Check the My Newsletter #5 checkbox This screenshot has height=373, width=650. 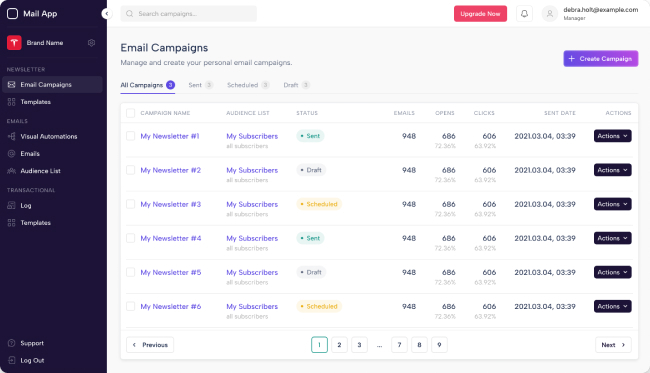[x=131, y=272]
